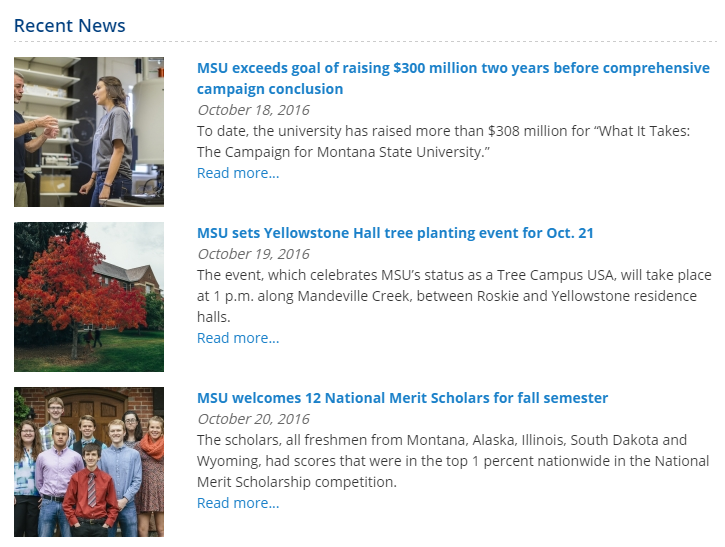Viewport: 725px width, 547px height.
Task: Click Read more under the tree planting story
Action: (238, 338)
